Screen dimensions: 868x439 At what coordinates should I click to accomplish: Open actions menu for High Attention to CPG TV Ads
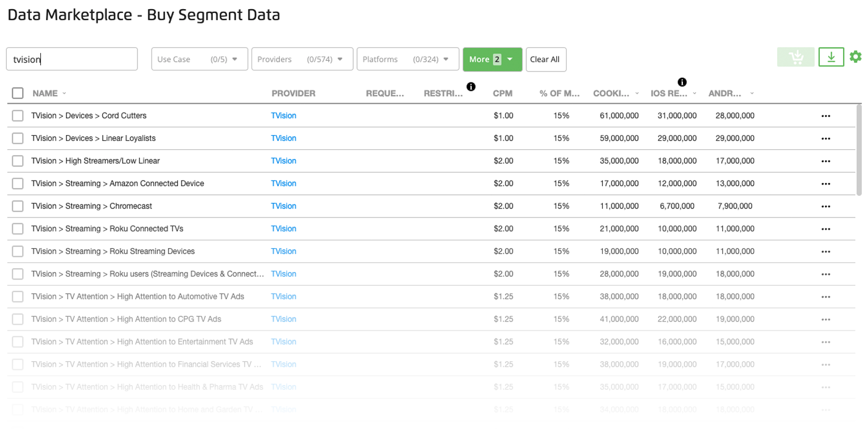[x=825, y=319]
